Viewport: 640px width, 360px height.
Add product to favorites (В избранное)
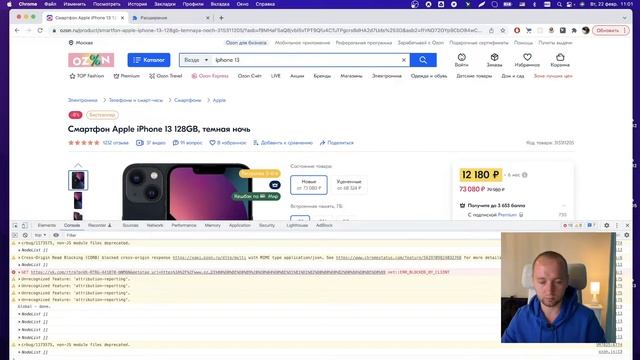228,143
